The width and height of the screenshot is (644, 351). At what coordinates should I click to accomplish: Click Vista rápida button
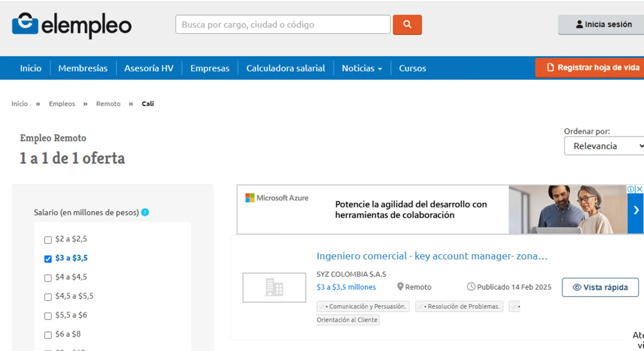coord(600,287)
